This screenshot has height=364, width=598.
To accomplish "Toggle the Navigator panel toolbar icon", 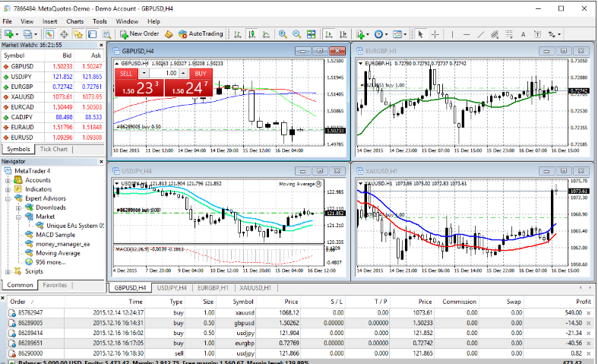I will 78,34.
